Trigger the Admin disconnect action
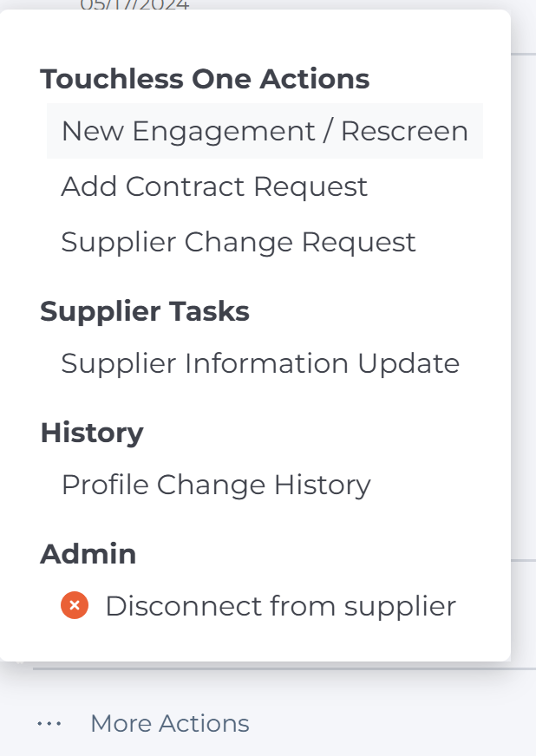 pyautogui.click(x=280, y=605)
